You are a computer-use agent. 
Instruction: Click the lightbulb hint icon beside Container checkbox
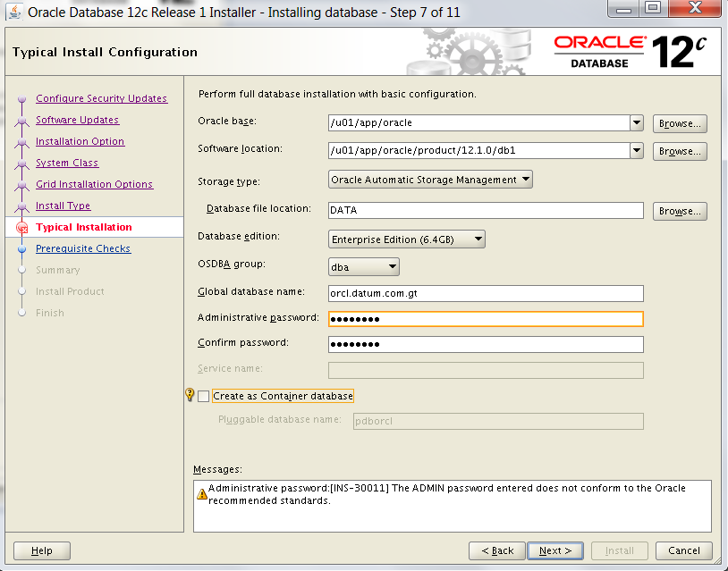click(x=190, y=395)
